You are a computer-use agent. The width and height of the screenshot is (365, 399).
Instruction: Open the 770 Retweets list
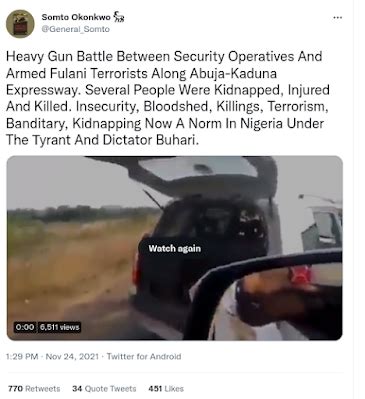pos(34,389)
